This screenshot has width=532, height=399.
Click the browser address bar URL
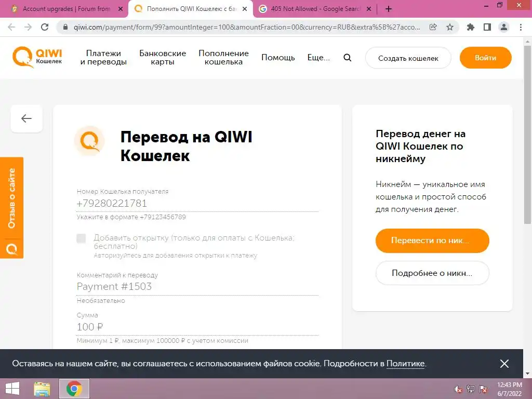click(x=247, y=27)
